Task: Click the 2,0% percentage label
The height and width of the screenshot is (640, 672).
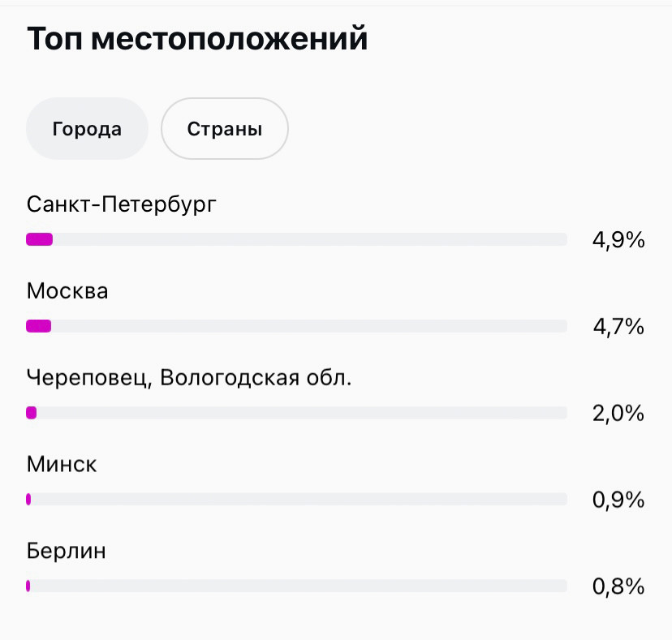Action: pyautogui.click(x=618, y=413)
